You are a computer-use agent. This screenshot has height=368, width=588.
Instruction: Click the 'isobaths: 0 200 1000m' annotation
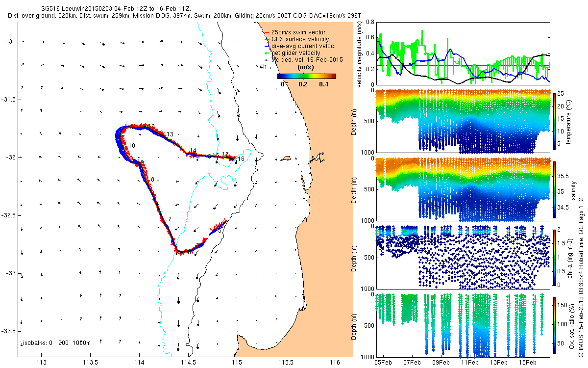(57, 342)
